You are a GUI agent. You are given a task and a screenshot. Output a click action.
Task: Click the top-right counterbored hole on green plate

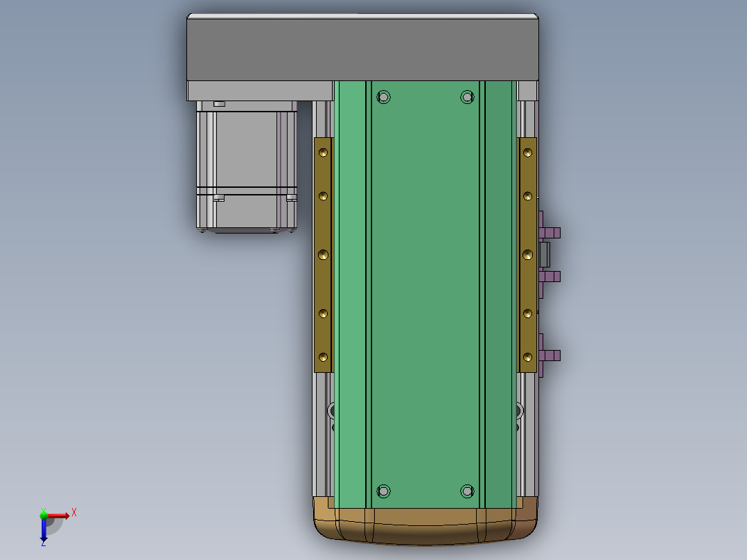(467, 97)
